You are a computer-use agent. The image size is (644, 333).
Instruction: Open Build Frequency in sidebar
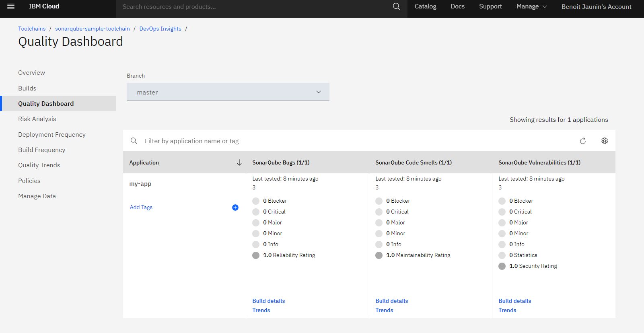pos(41,150)
